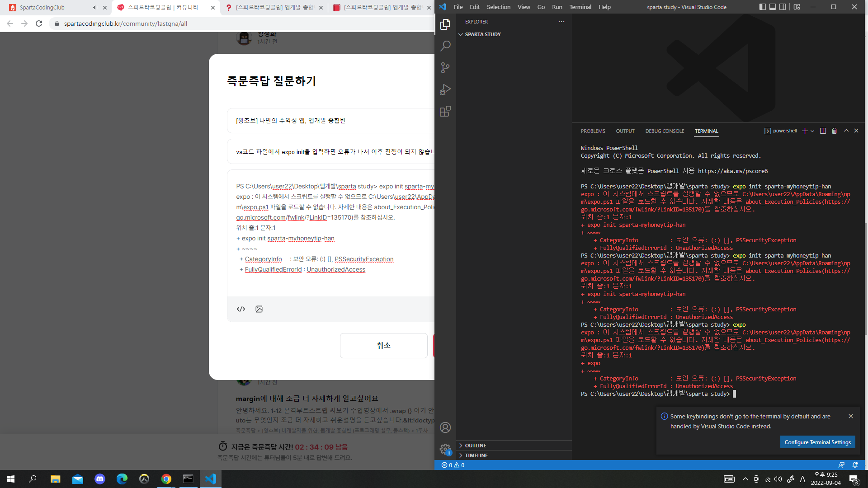This screenshot has height=488, width=868.
Task: Open the Run menu
Action: (557, 7)
